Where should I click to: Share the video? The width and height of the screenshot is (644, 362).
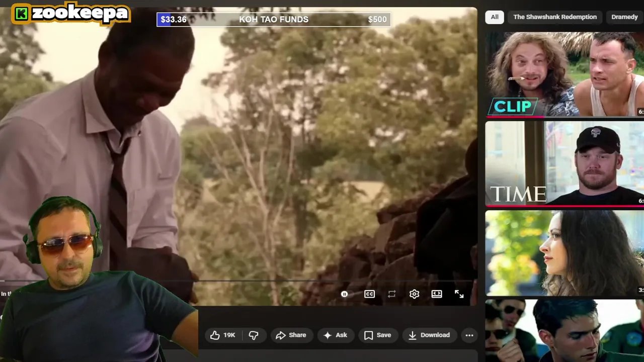pyautogui.click(x=291, y=335)
